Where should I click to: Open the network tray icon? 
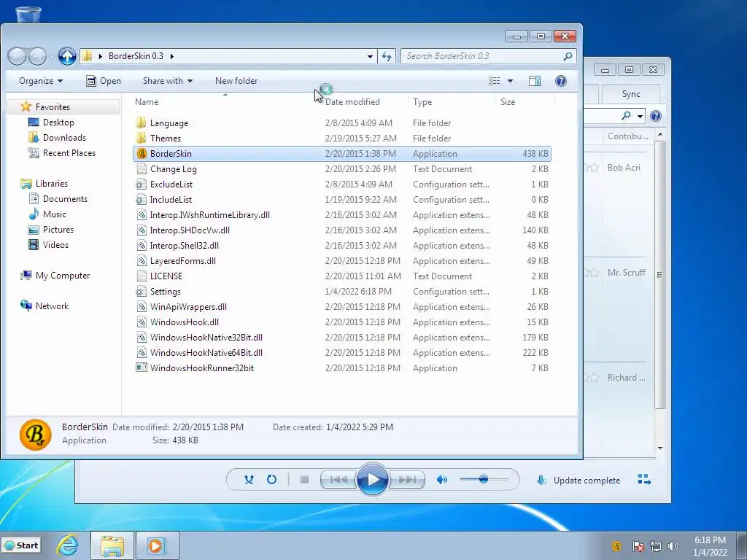coord(656,546)
